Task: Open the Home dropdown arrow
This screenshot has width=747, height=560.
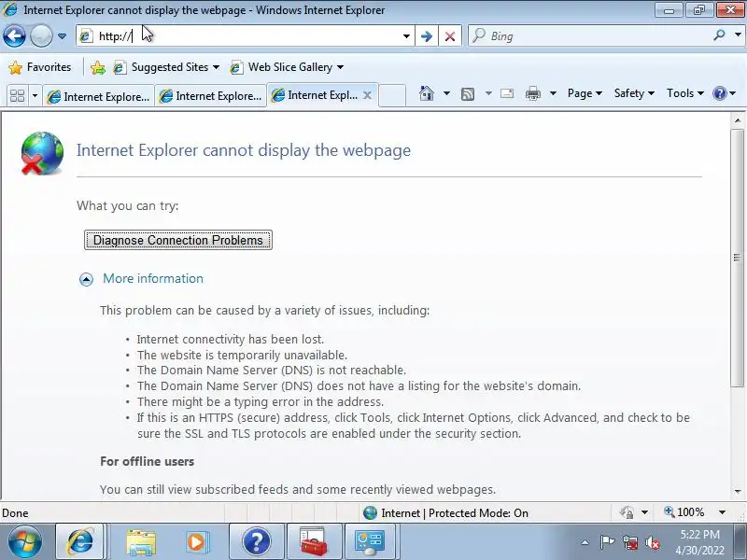Action: click(446, 93)
